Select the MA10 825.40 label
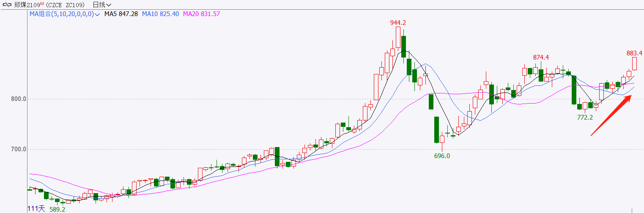The width and height of the screenshot is (644, 213). pyautogui.click(x=160, y=14)
